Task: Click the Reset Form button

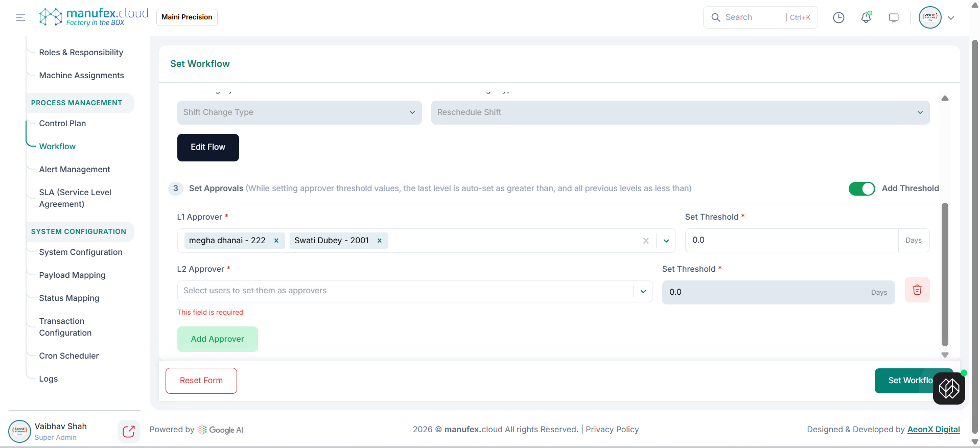Action: pyautogui.click(x=201, y=381)
